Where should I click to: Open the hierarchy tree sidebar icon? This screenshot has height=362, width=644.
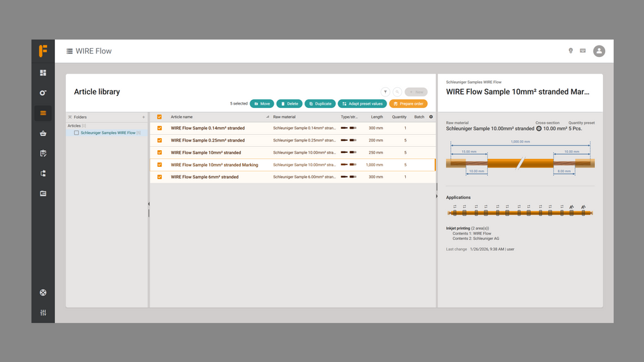pyautogui.click(x=43, y=173)
